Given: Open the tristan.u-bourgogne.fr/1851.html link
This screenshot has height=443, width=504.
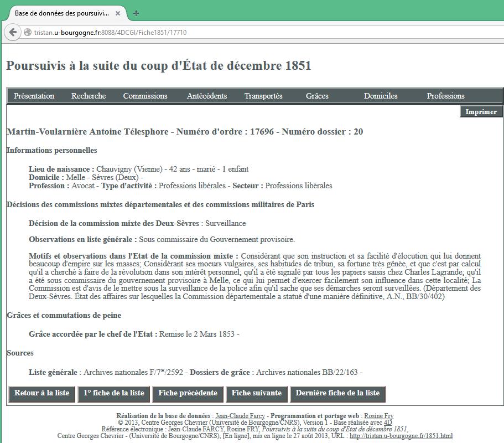Looking at the screenshot, I should (401, 436).
